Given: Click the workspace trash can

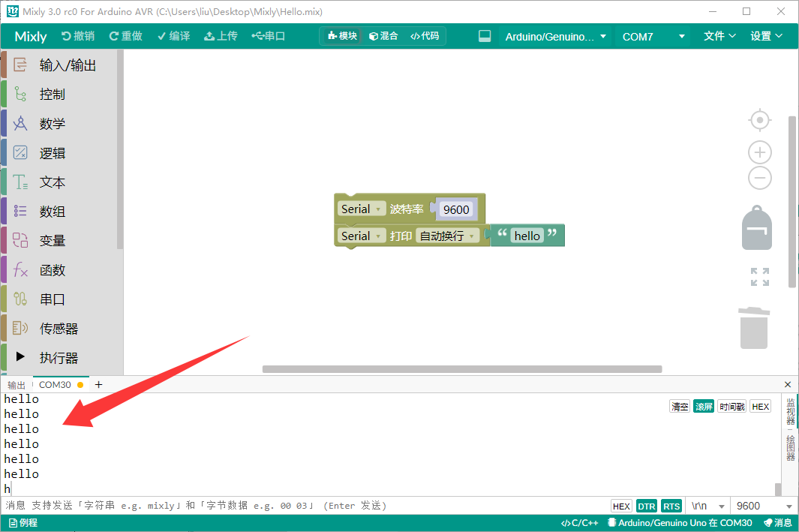Looking at the screenshot, I should 754,328.
